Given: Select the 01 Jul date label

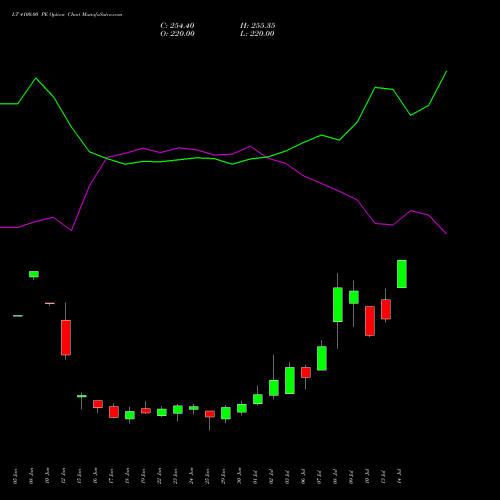Looking at the screenshot, I should (255, 476).
